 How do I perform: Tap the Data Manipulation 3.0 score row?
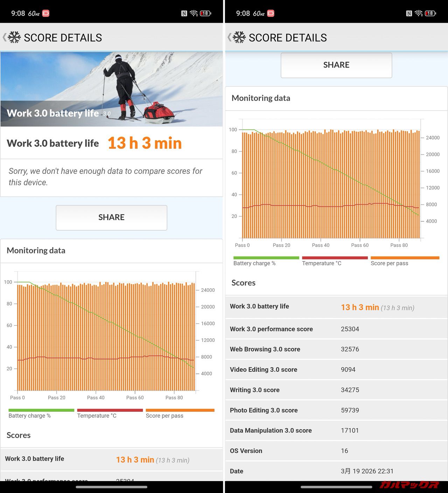coord(336,430)
